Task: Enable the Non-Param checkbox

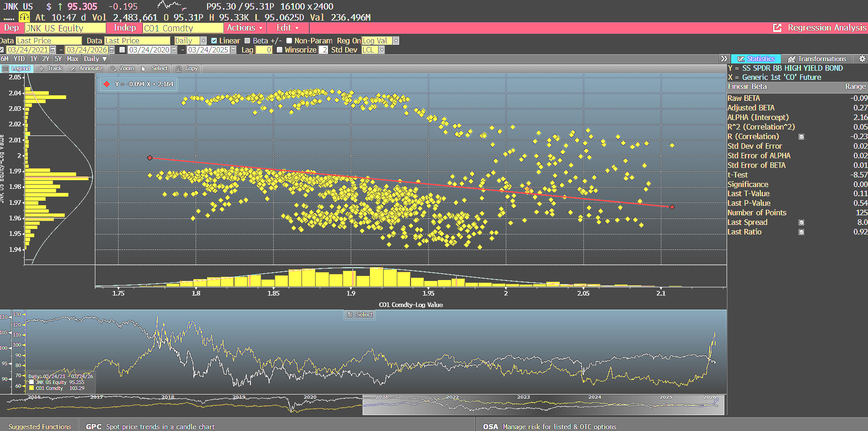Action: (x=289, y=41)
